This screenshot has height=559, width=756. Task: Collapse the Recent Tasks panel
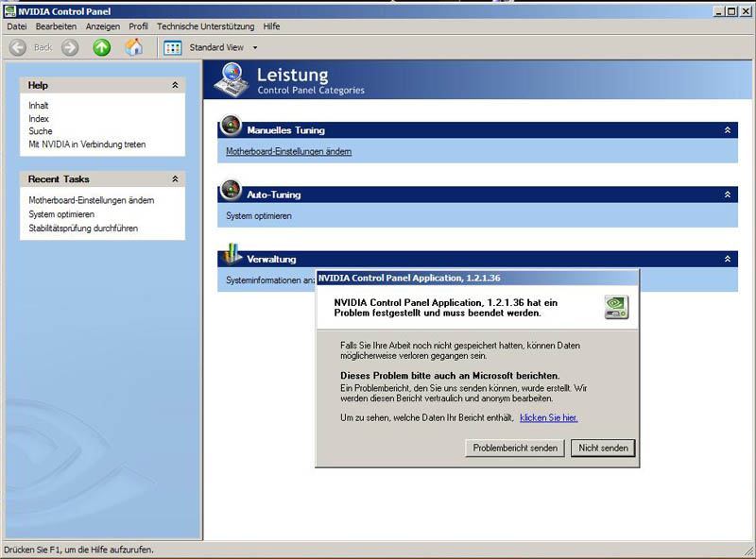[x=175, y=178]
